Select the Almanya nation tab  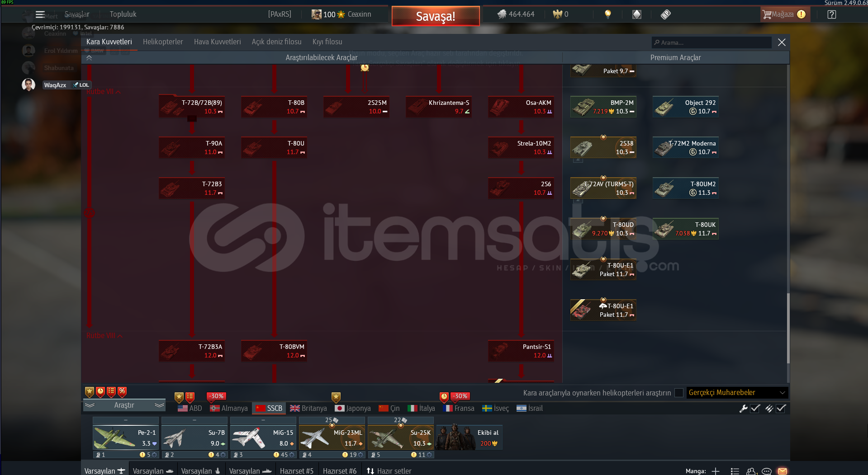point(229,408)
